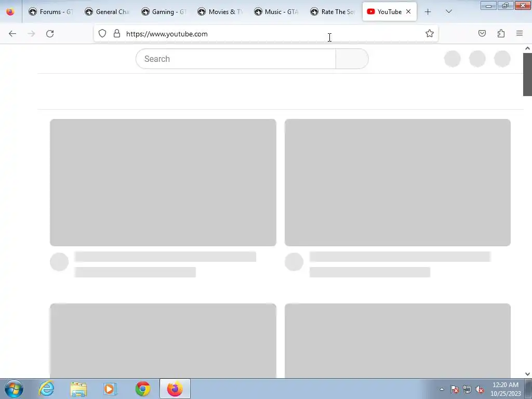The width and height of the screenshot is (532, 399).
Task: Launch Internet Explorer from taskbar
Action: [46, 389]
